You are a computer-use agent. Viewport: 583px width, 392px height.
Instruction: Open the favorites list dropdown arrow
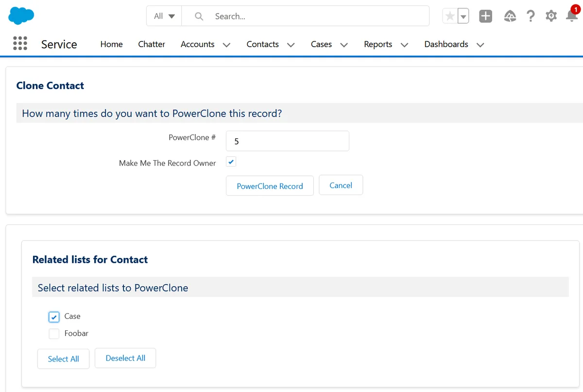[x=463, y=16]
